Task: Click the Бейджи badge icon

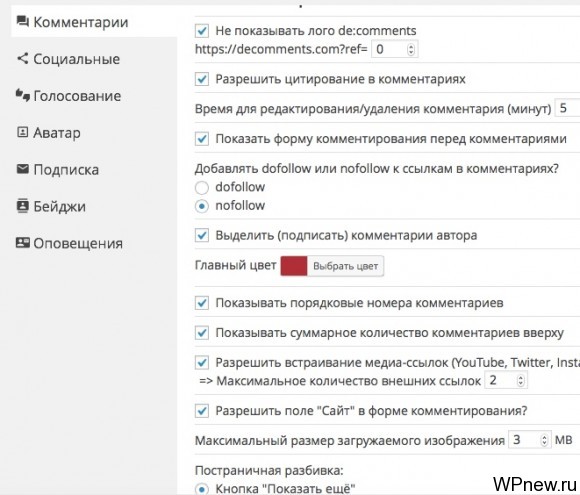Action: pos(23,206)
